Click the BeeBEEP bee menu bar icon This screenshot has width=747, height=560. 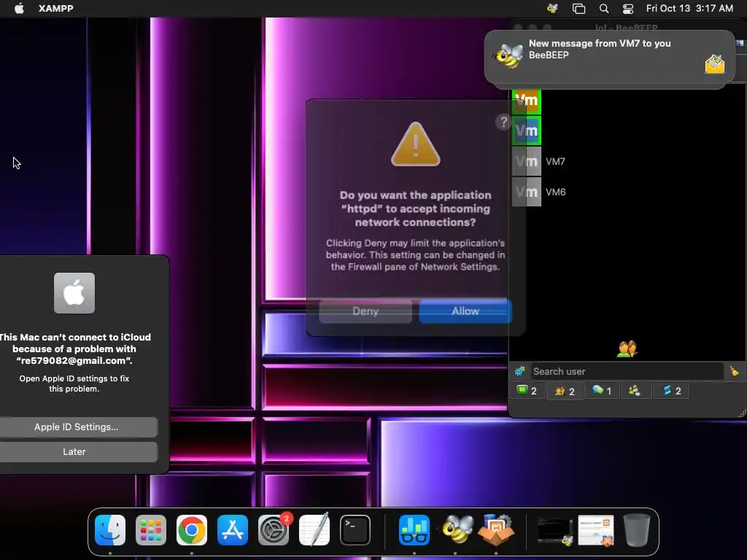click(x=553, y=8)
